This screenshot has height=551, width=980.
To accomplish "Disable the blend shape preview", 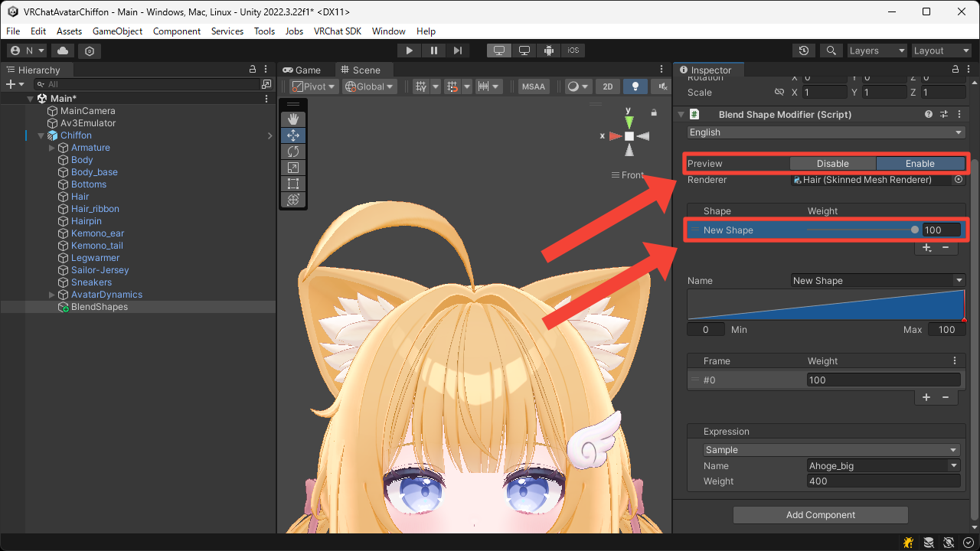I will point(832,164).
